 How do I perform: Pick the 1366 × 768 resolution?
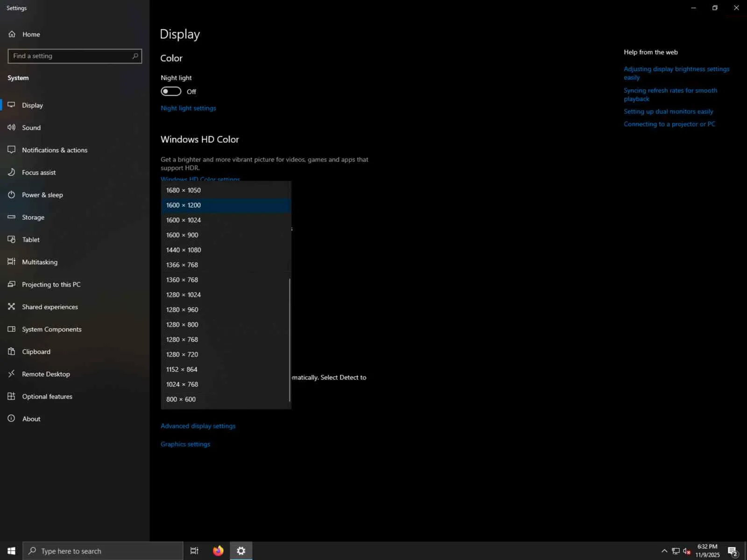coord(226,265)
